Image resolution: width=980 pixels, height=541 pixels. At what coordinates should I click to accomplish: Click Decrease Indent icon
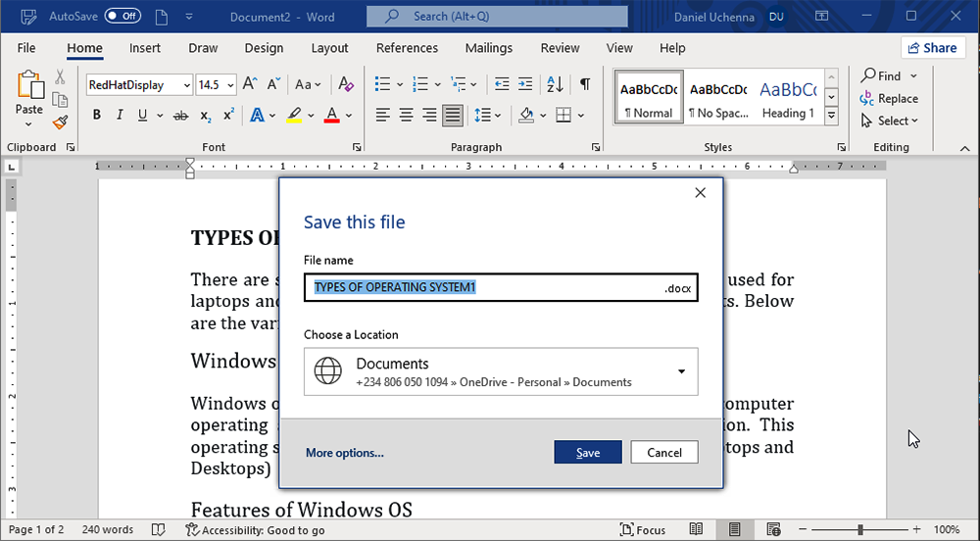(x=501, y=83)
